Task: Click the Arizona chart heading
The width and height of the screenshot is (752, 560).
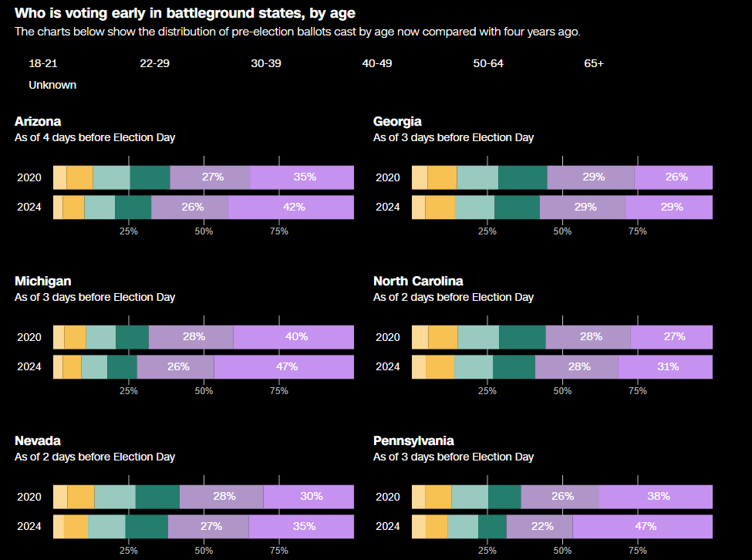Action: coord(38,121)
